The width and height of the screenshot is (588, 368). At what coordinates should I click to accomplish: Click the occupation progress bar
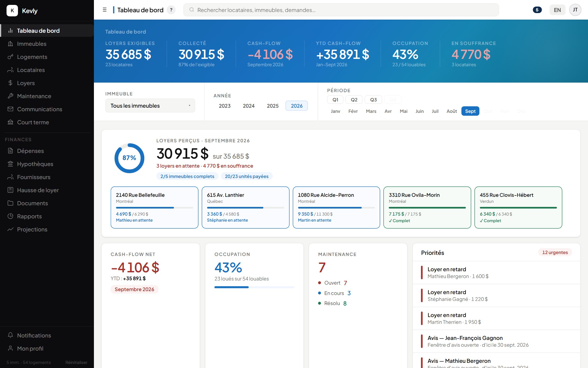pos(254,287)
